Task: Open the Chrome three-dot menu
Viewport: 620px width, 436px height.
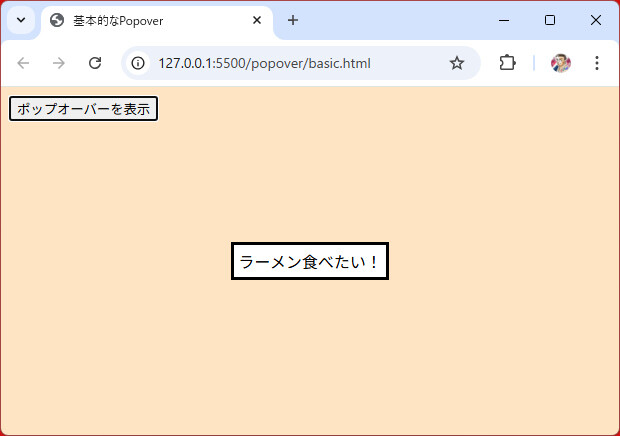Action: [597, 63]
